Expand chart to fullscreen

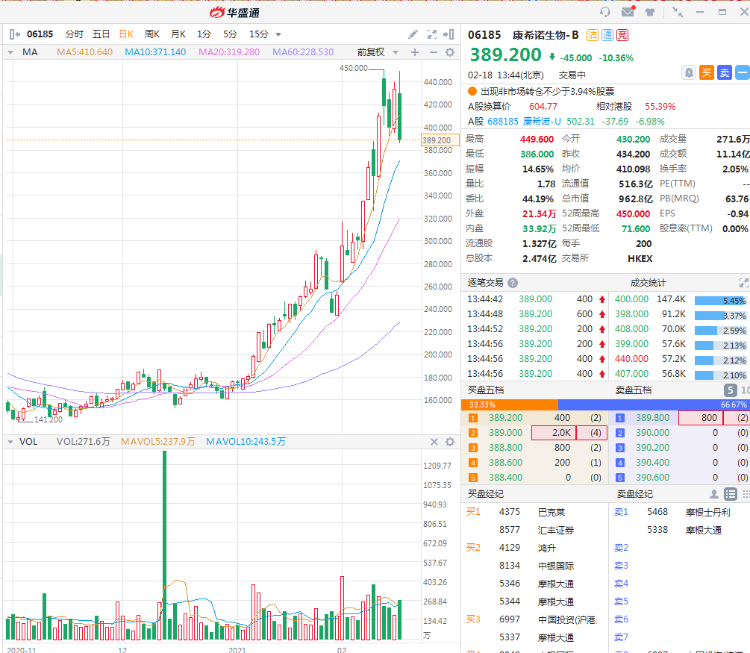coord(432,34)
